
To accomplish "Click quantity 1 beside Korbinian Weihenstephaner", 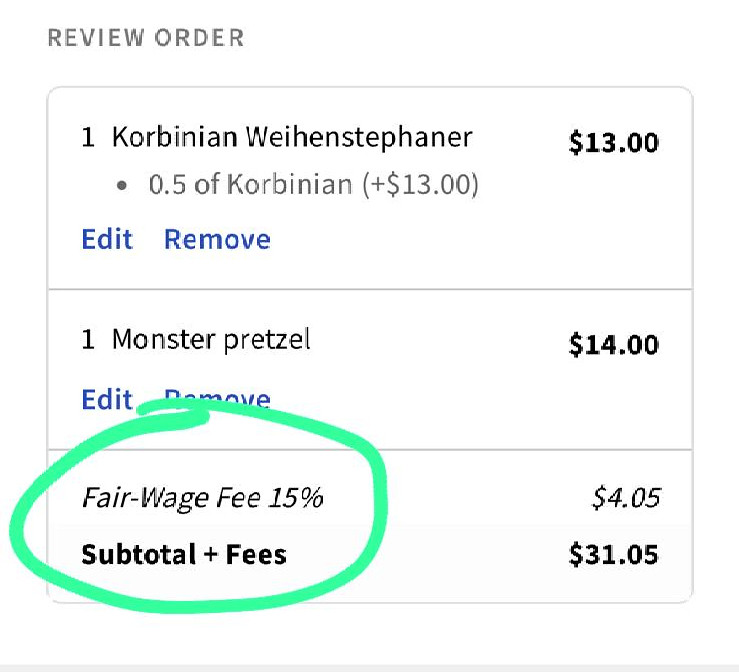I will pos(88,137).
